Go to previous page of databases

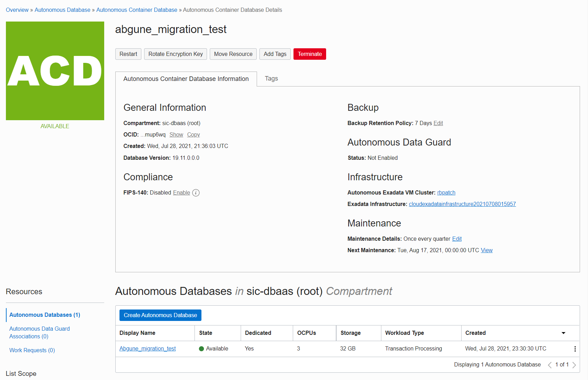pos(549,365)
